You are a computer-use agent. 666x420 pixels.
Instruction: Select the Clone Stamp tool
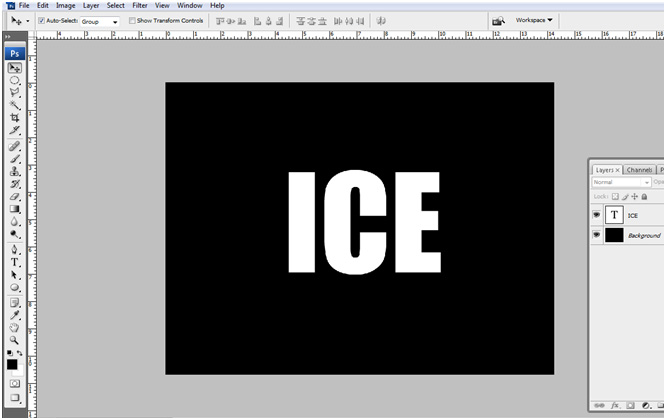(x=15, y=171)
